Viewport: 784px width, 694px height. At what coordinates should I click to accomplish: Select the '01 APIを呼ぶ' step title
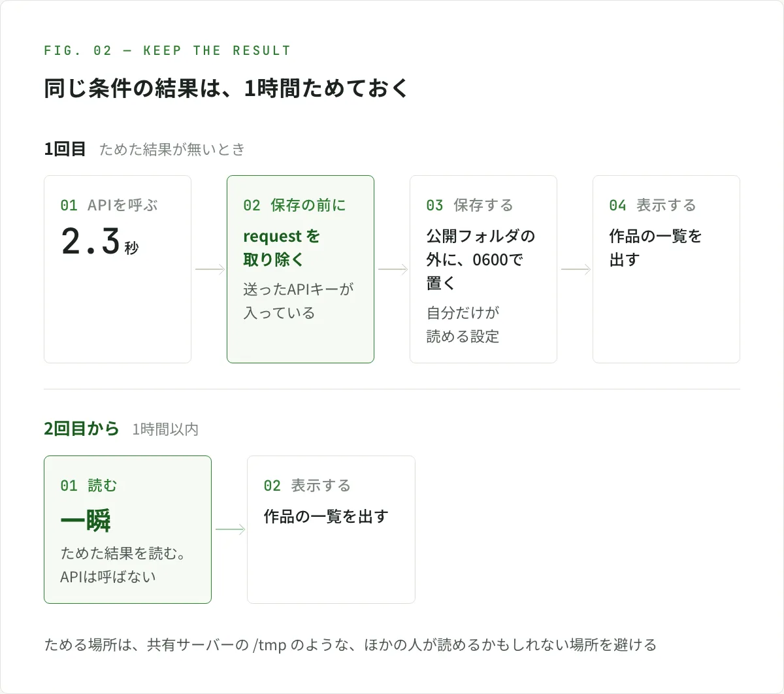coord(109,205)
